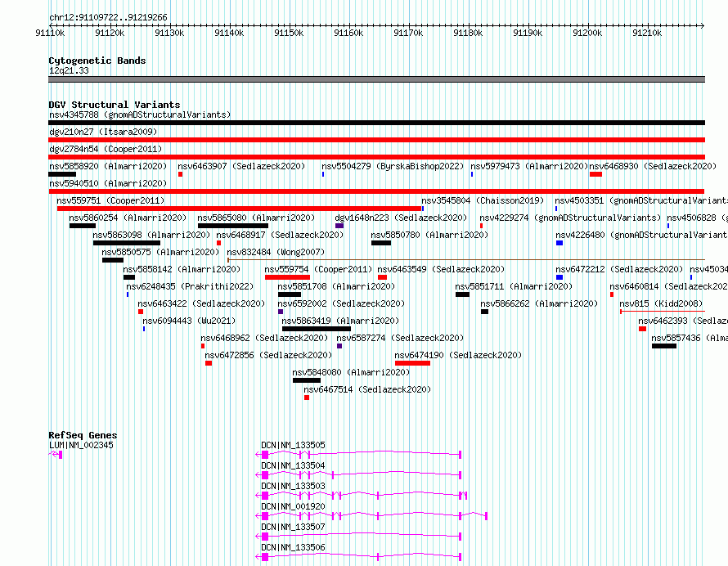Select nsv6463422 (Sedlazeck2020) label

pos(201,303)
